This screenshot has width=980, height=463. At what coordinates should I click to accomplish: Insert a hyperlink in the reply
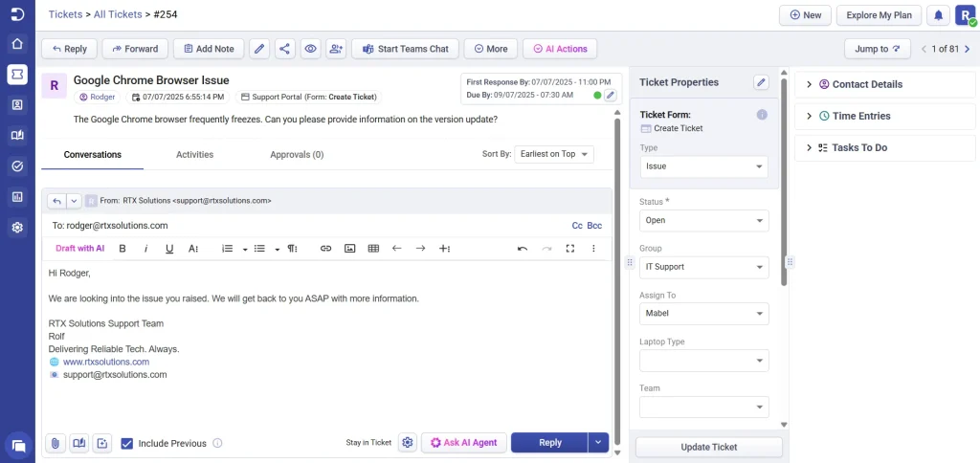(325, 248)
